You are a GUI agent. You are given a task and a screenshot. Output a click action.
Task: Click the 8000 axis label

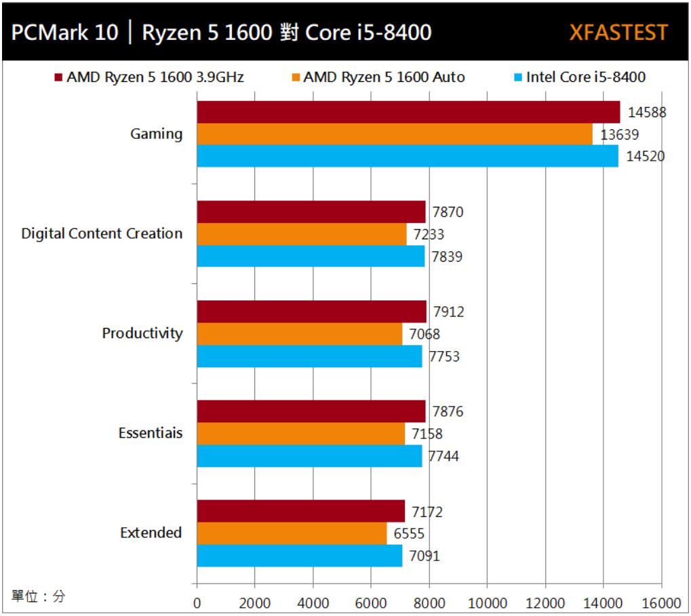429,603
